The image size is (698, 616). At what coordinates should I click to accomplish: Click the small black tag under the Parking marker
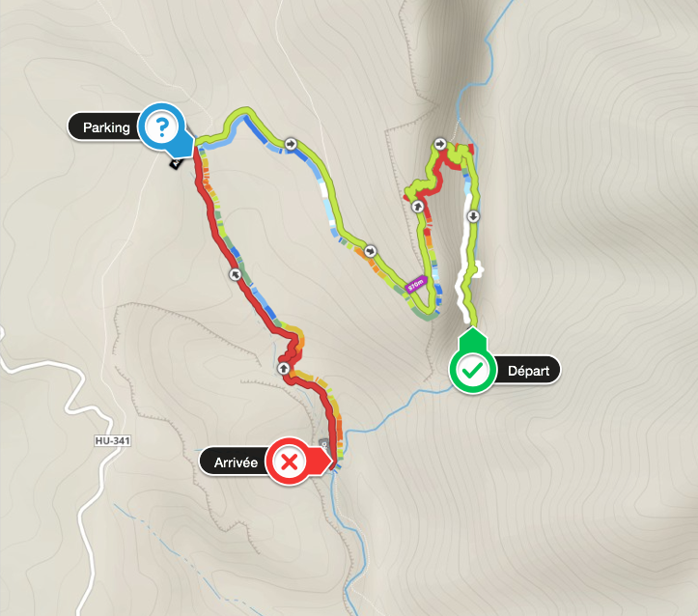pyautogui.click(x=176, y=163)
